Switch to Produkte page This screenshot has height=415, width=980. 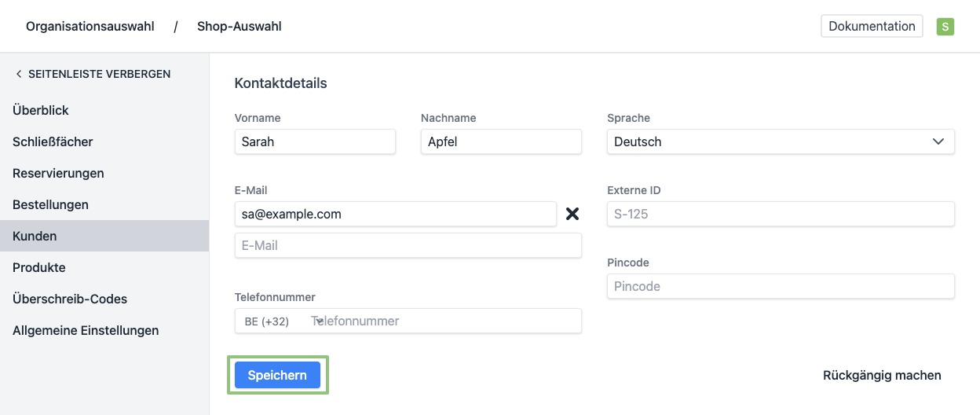click(39, 267)
